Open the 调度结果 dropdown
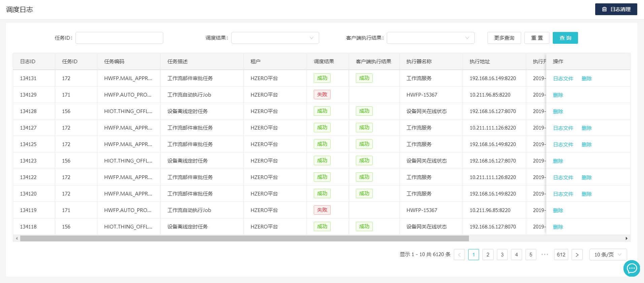644x283 pixels. point(275,38)
